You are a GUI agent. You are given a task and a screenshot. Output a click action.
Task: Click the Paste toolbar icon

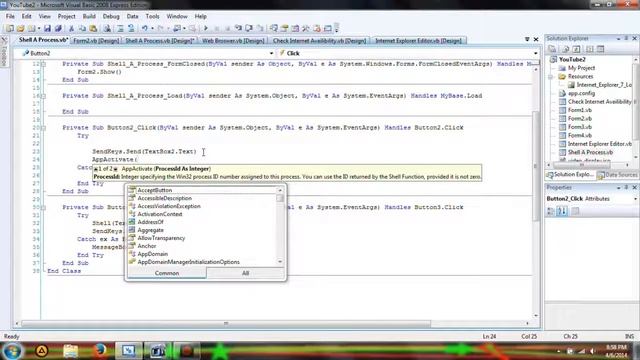click(93, 29)
